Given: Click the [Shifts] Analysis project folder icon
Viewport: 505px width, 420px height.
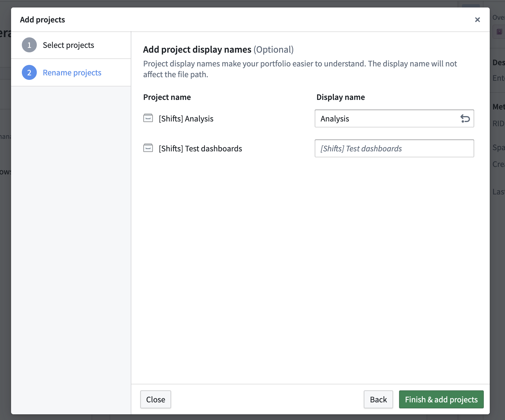Looking at the screenshot, I should (148, 118).
